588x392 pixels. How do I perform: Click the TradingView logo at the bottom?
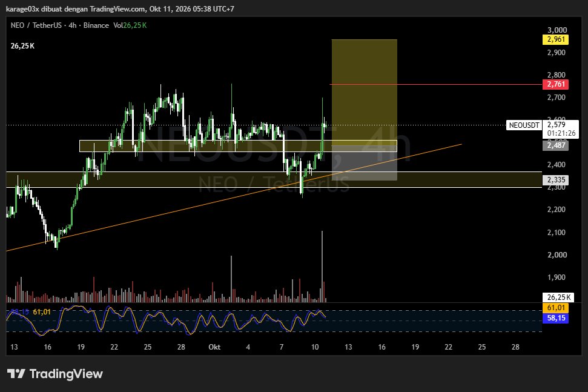coord(55,374)
